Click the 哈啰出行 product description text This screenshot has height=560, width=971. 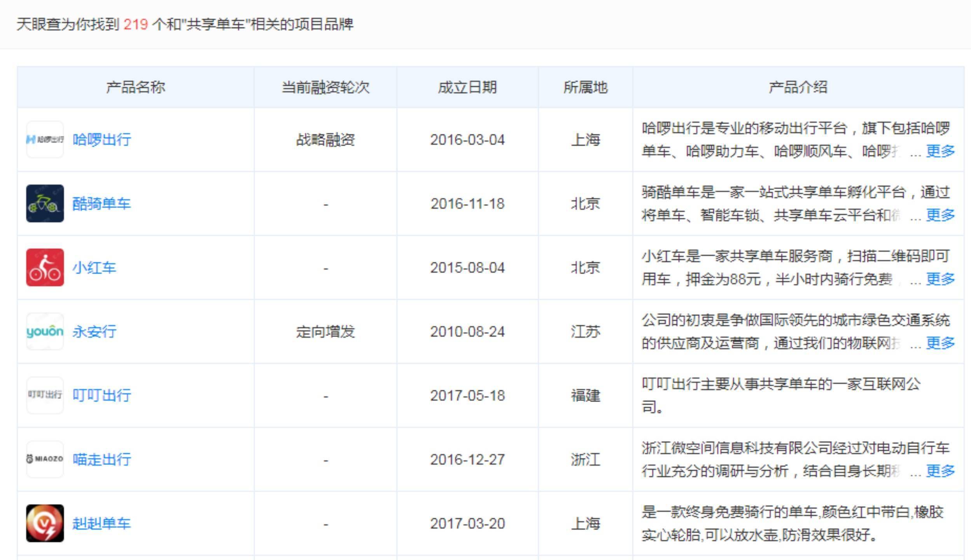(796, 139)
